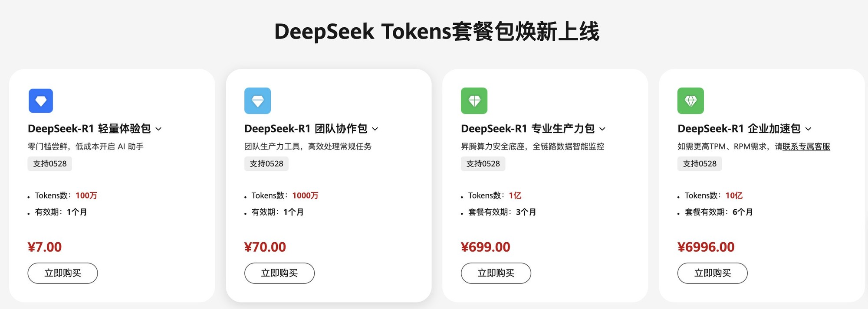Viewport: 868px width, 309px height.
Task: Click the green diamond icon for 企业加速包
Action: pos(690,101)
